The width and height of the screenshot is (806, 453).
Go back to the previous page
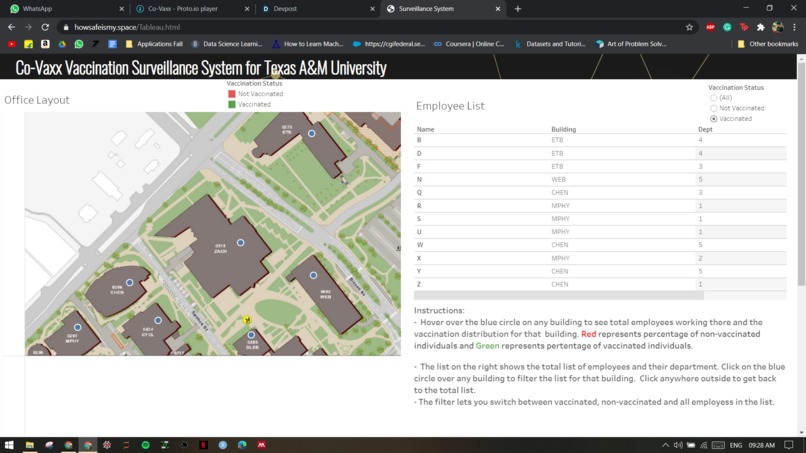click(x=11, y=27)
